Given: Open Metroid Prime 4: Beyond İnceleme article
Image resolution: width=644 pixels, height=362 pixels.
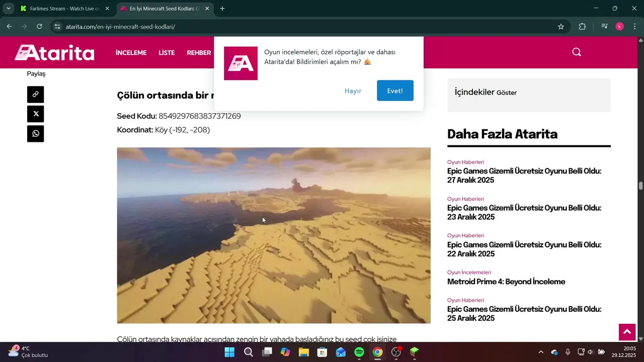Looking at the screenshot, I should [506, 282].
